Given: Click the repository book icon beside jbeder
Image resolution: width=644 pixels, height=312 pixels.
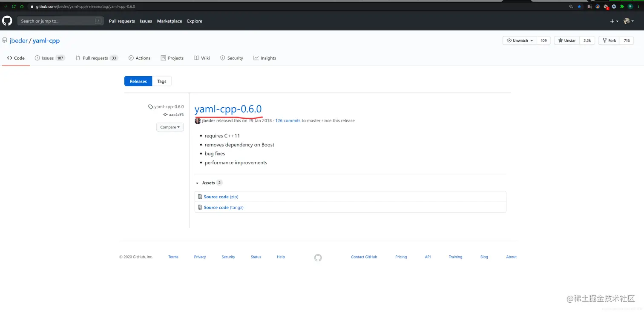Looking at the screenshot, I should tap(5, 41).
